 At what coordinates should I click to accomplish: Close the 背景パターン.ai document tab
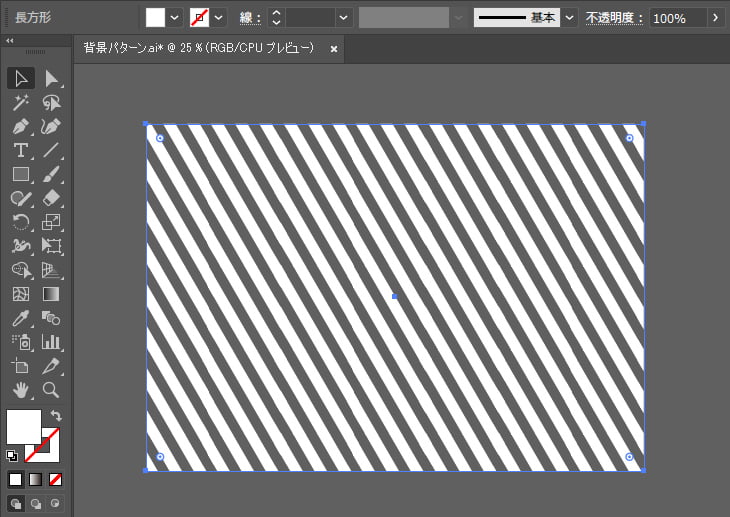pos(334,48)
